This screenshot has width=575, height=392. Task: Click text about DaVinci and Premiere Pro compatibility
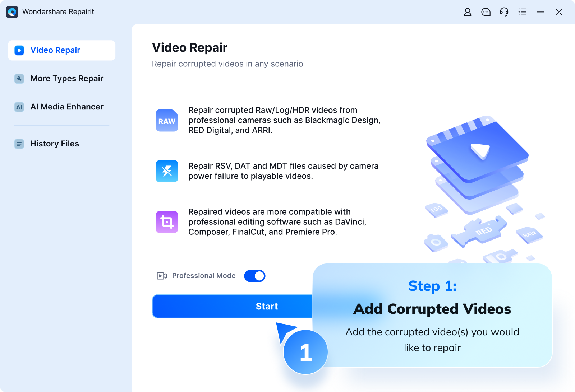point(277,222)
